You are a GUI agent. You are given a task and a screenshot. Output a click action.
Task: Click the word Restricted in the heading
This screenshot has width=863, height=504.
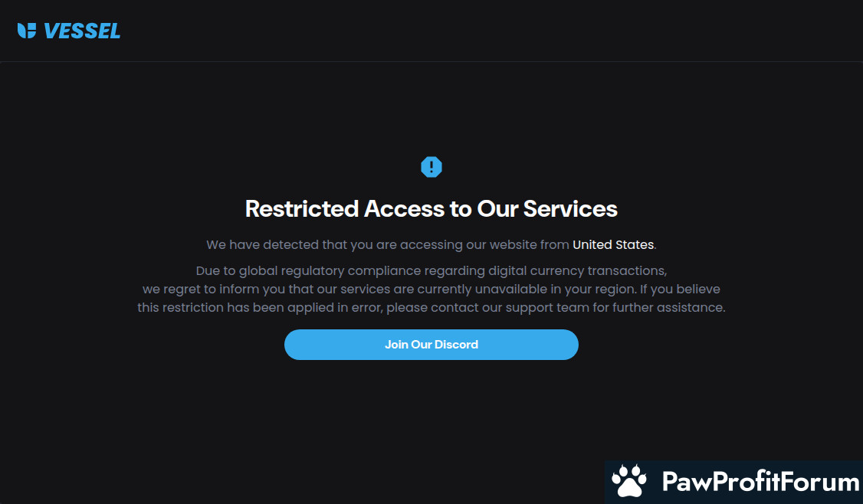302,208
